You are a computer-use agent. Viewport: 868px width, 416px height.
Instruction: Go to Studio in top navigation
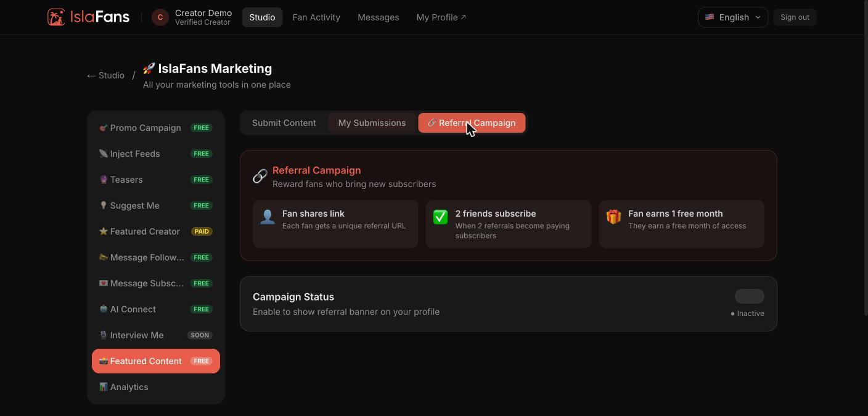tap(262, 17)
